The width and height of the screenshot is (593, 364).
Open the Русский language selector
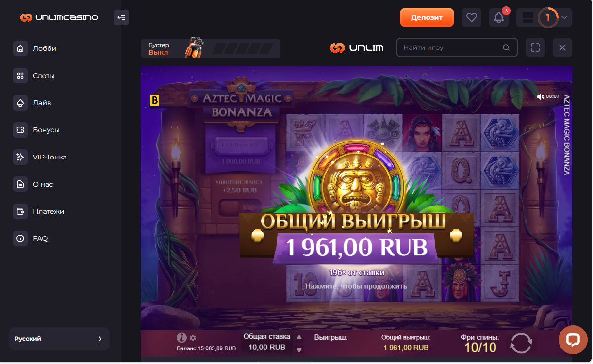pos(59,339)
